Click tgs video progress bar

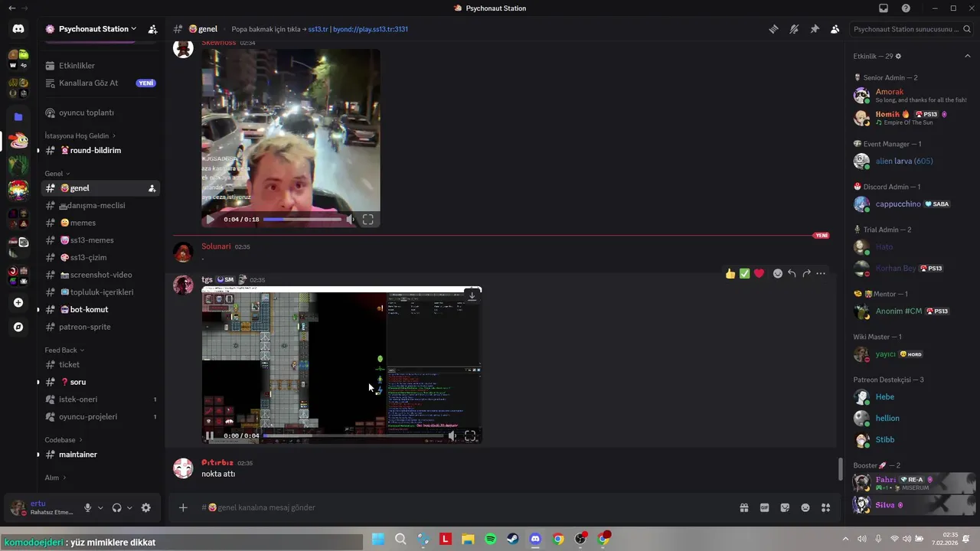pos(353,435)
